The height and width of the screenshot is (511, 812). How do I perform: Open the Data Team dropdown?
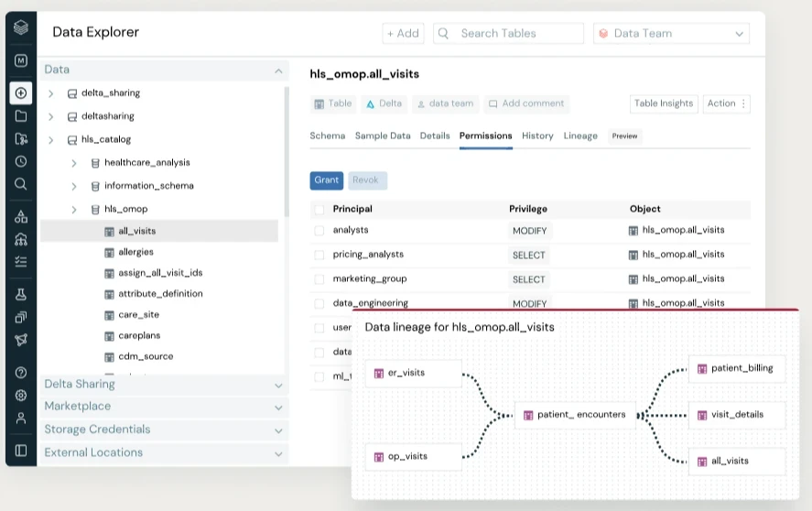671,34
